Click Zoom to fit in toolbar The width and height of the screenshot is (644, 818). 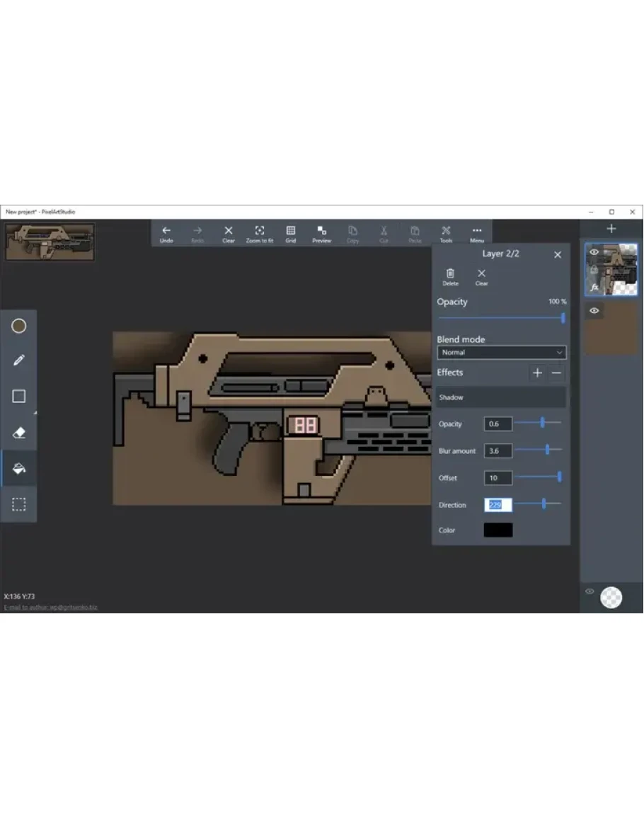click(260, 234)
